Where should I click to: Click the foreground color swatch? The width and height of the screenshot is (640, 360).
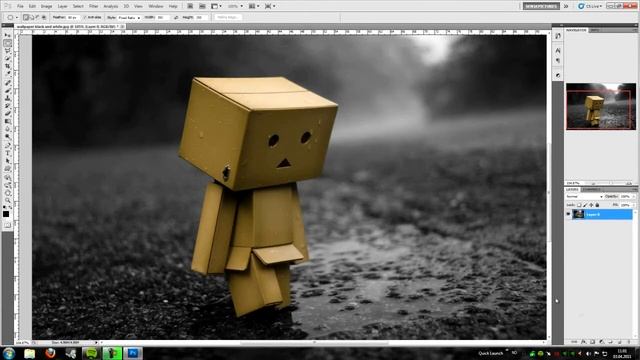pyautogui.click(x=6, y=214)
